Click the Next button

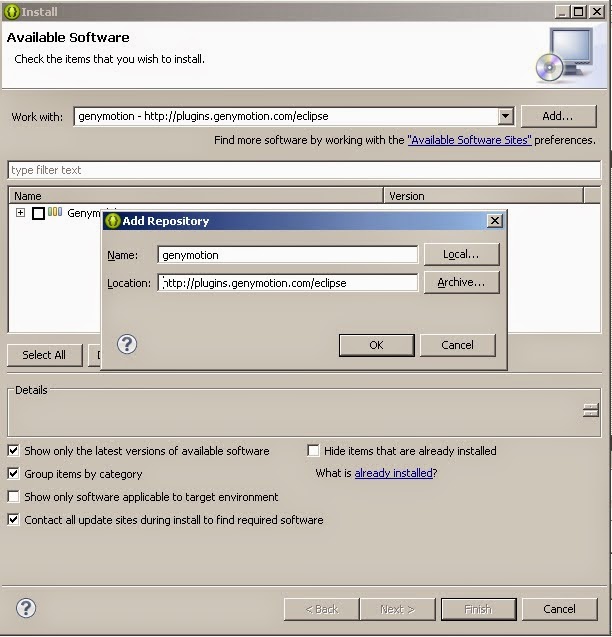[x=397, y=609]
